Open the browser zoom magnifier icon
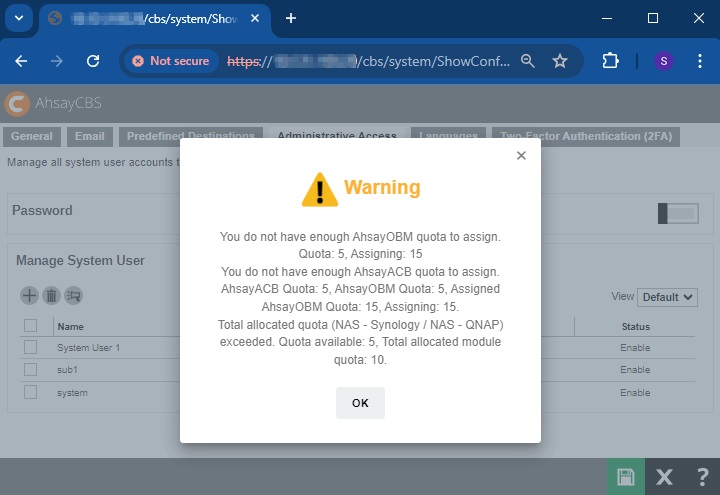 tap(528, 61)
